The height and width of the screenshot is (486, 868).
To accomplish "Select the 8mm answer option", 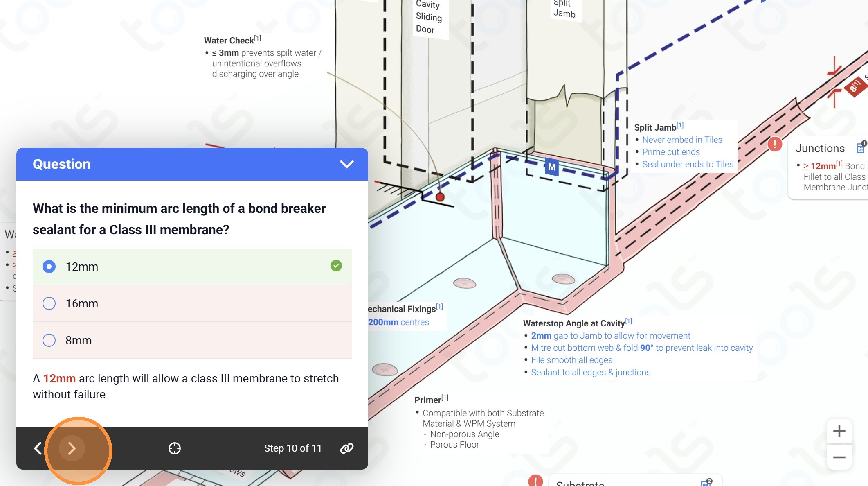I will pos(49,340).
